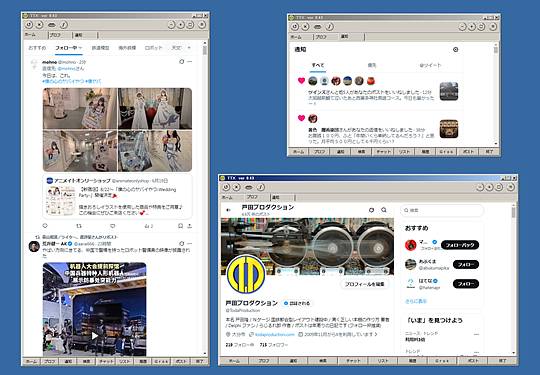The image size is (540, 375).
Task: Click profile window vertical scrollbar thumb
Action: (513, 212)
